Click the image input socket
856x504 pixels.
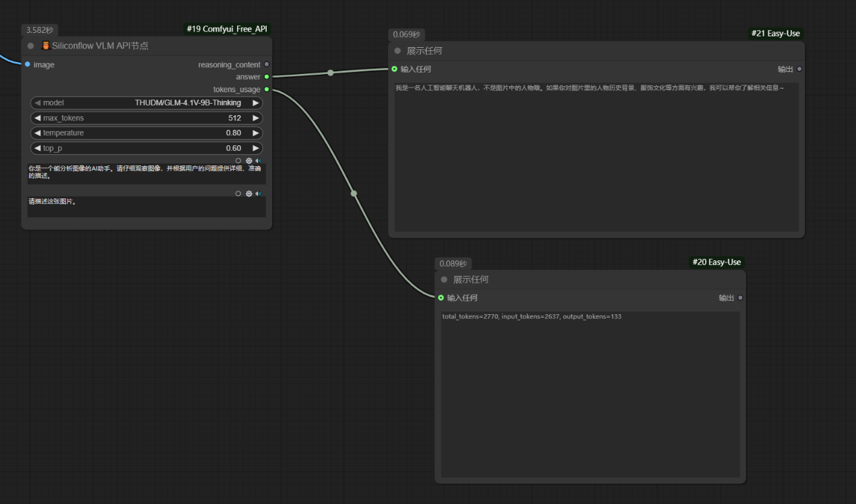(27, 65)
